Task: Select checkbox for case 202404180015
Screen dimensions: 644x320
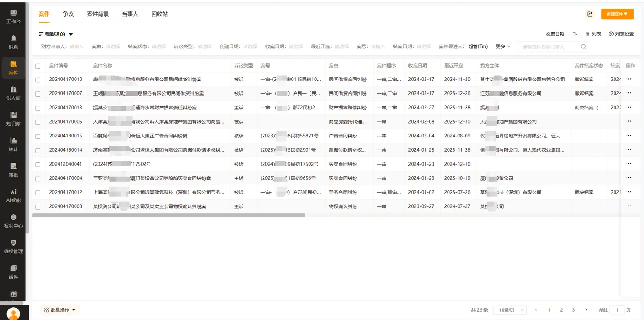Action: click(38, 136)
